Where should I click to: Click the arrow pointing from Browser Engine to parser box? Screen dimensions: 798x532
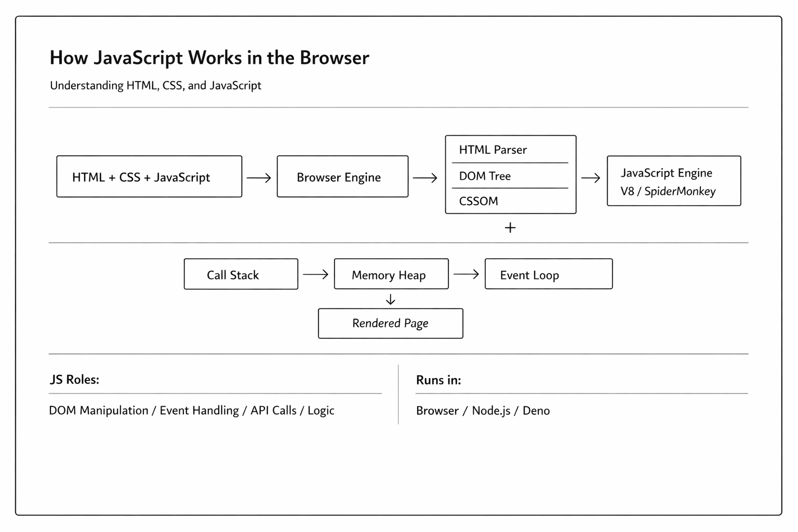(x=425, y=178)
